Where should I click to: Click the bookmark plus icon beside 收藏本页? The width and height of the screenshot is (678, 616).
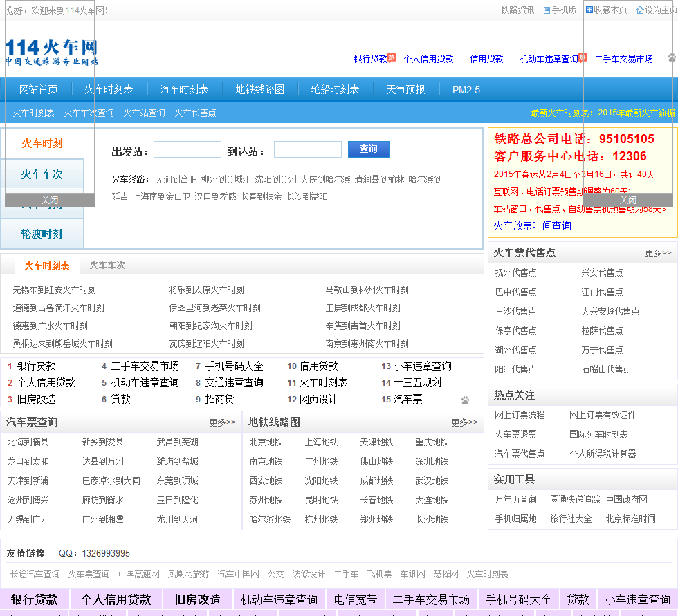point(589,10)
